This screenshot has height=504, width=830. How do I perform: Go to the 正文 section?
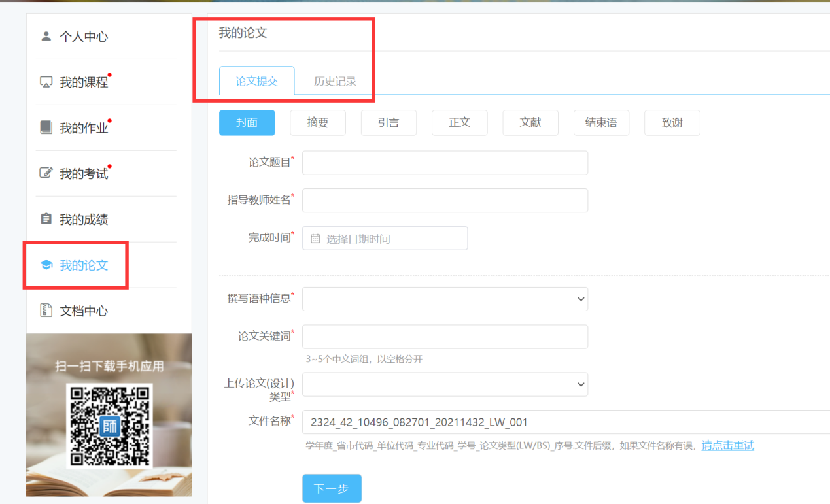pyautogui.click(x=460, y=123)
